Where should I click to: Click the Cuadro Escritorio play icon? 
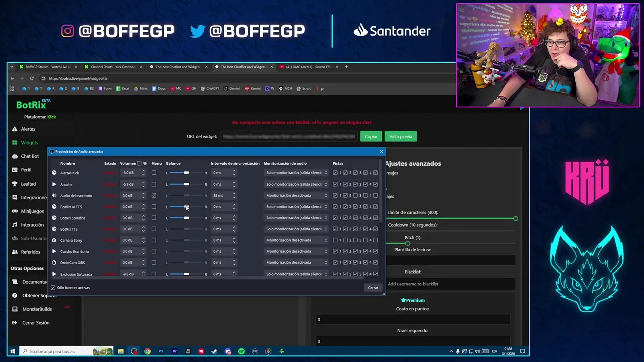coord(54,251)
